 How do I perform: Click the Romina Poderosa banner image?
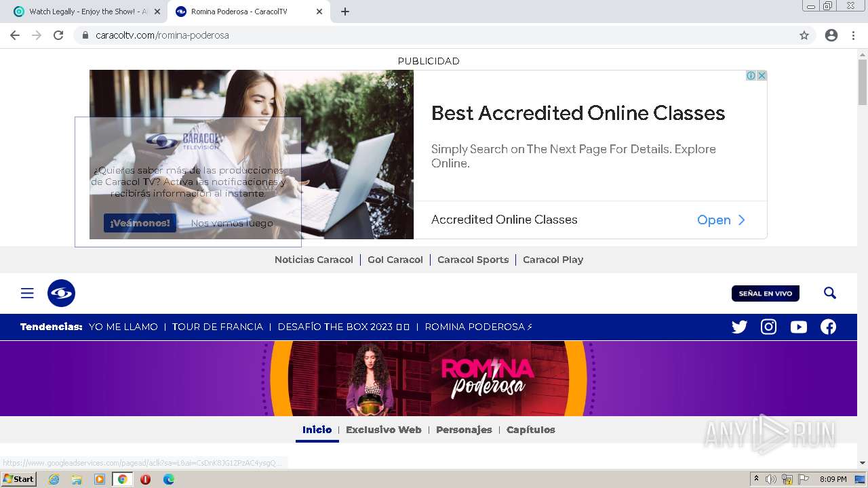(429, 378)
